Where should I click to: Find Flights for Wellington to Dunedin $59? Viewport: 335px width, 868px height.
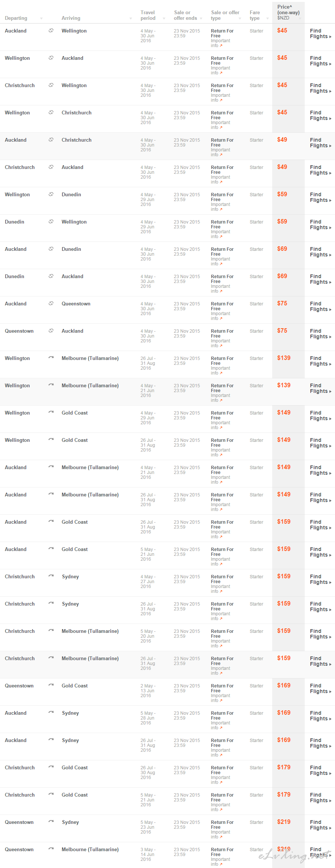[320, 197]
